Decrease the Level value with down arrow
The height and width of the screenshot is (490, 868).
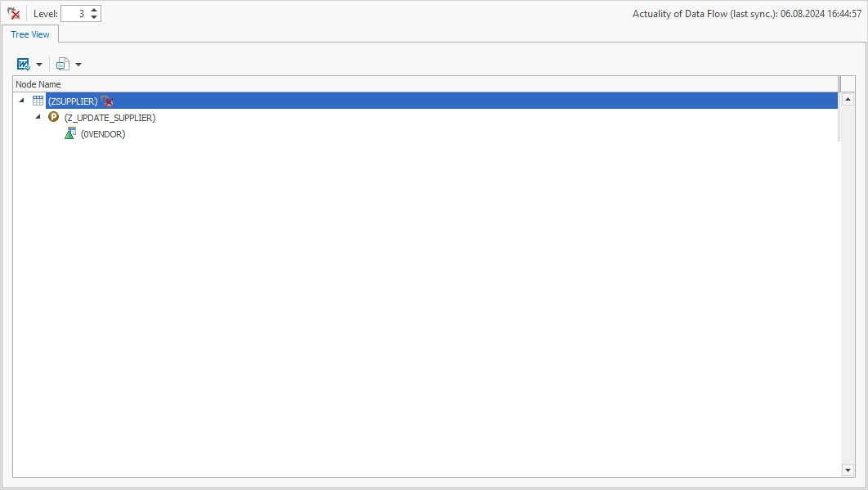94,17
